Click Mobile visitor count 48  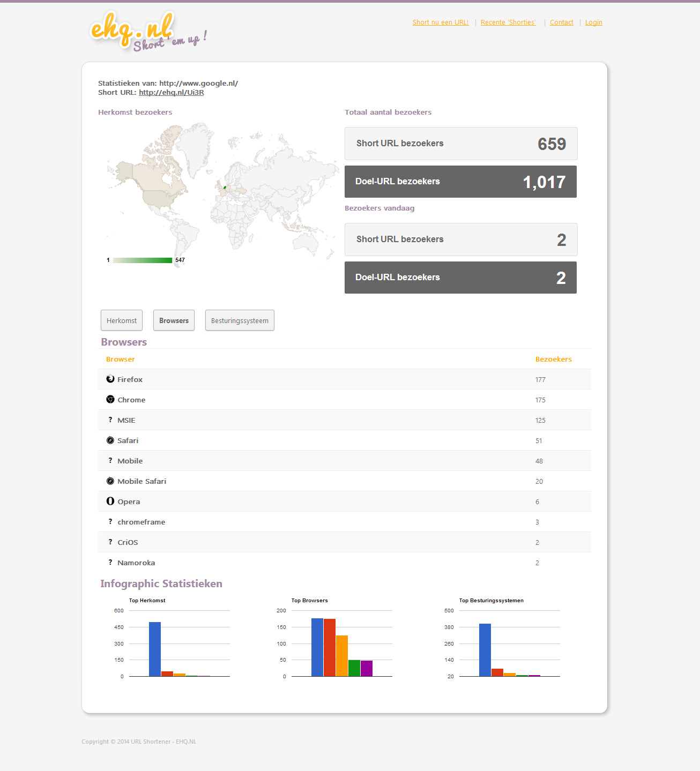(x=539, y=461)
